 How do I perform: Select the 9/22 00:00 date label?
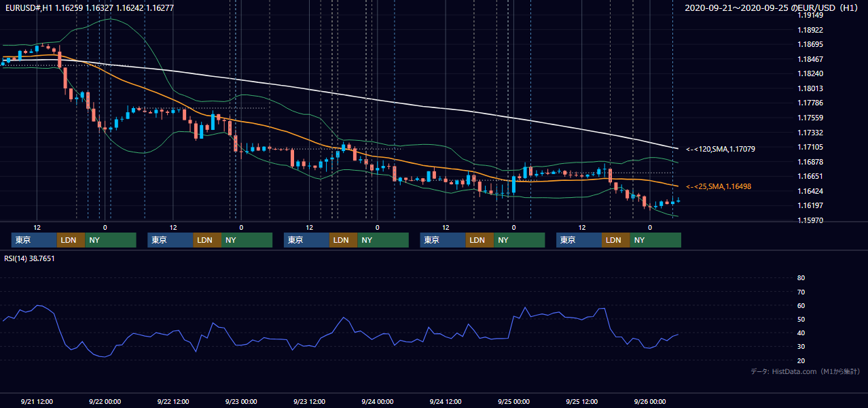105,401
